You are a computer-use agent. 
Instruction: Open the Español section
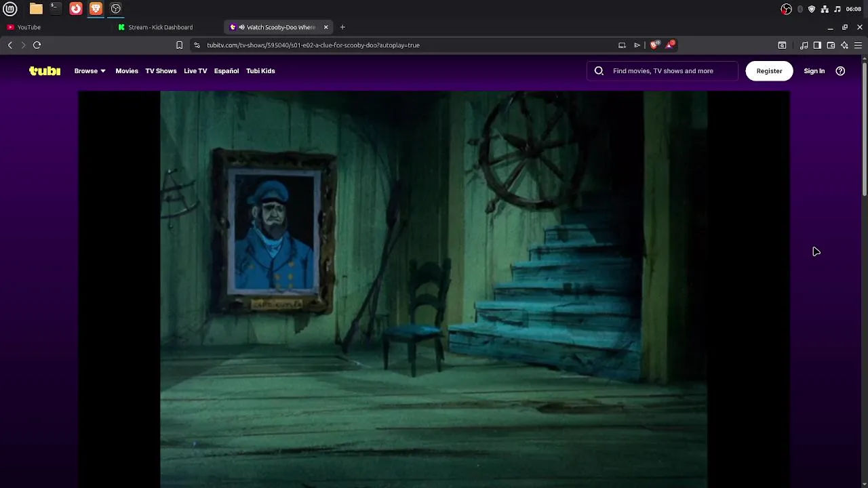226,70
